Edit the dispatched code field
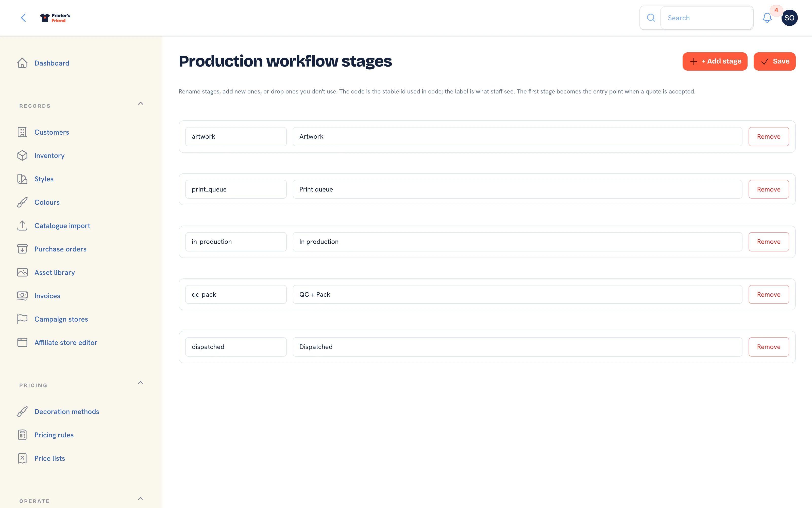Screen dimensions: 812x508 236,347
